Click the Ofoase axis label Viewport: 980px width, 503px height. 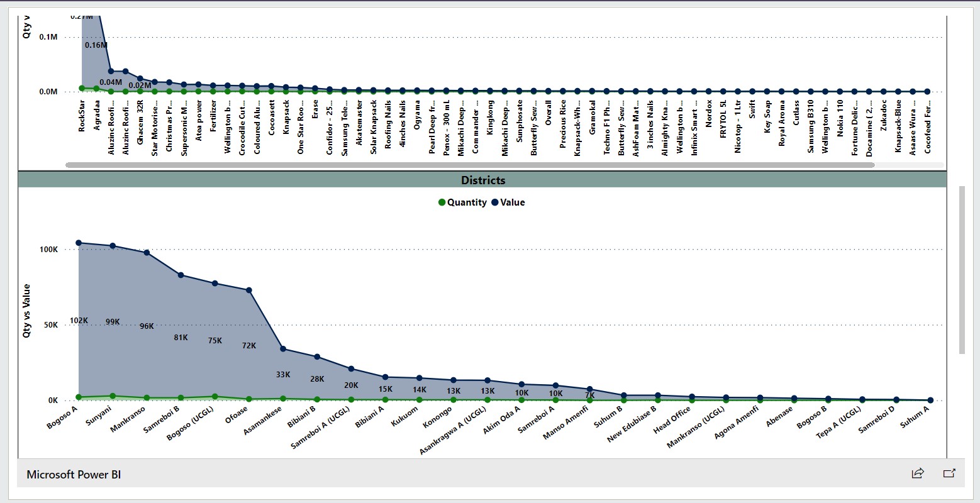point(237,415)
